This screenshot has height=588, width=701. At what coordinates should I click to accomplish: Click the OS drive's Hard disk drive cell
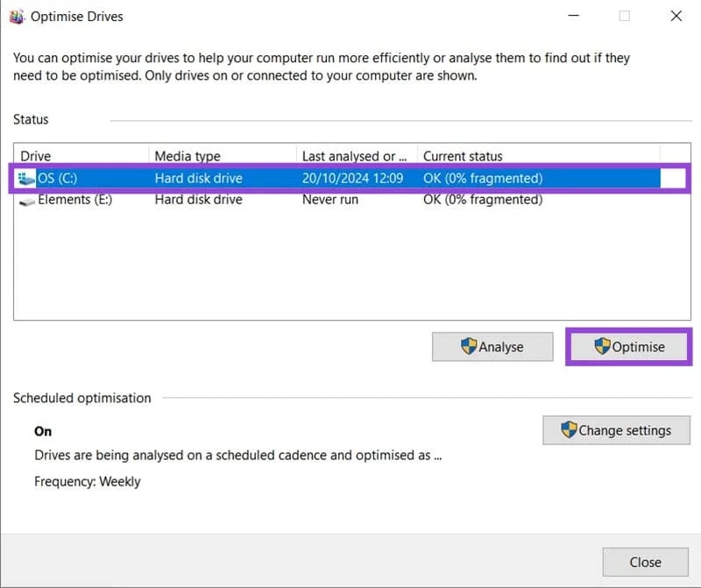tap(198, 179)
